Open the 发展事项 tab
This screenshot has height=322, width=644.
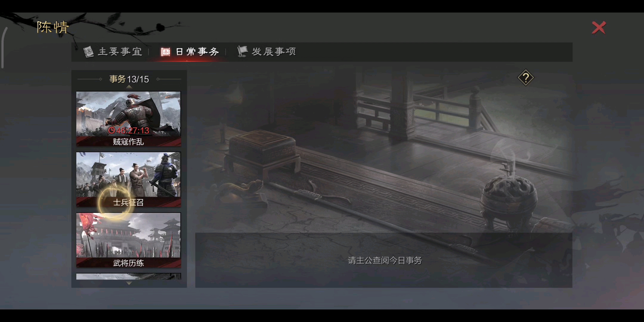tap(266, 51)
